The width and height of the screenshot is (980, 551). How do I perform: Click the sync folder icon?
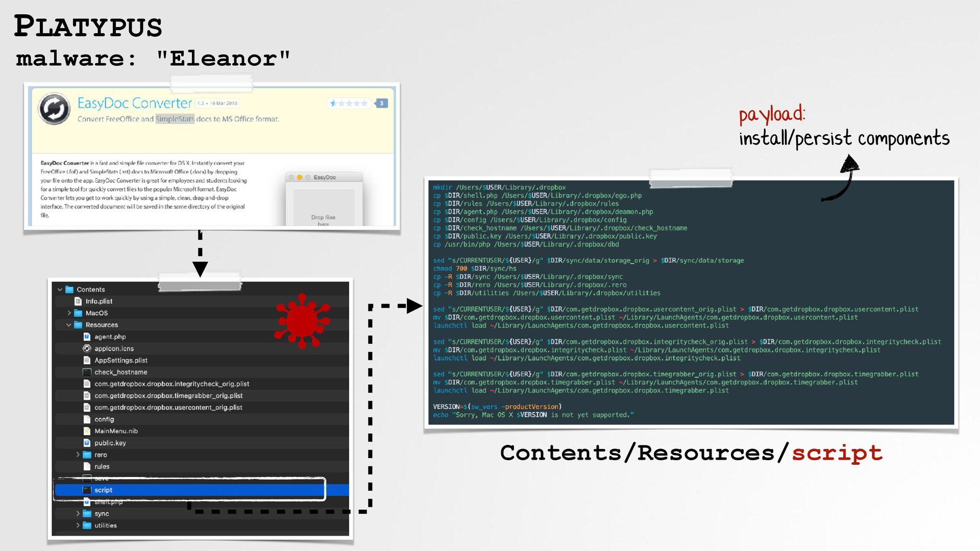tap(87, 513)
